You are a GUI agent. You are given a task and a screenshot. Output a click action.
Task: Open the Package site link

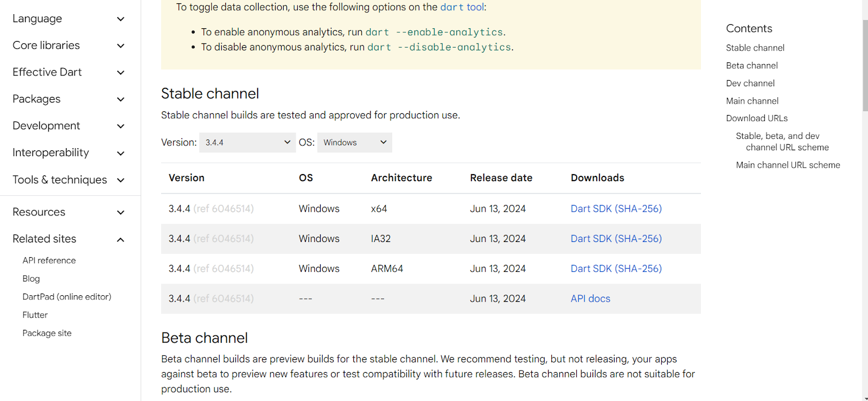tap(47, 333)
